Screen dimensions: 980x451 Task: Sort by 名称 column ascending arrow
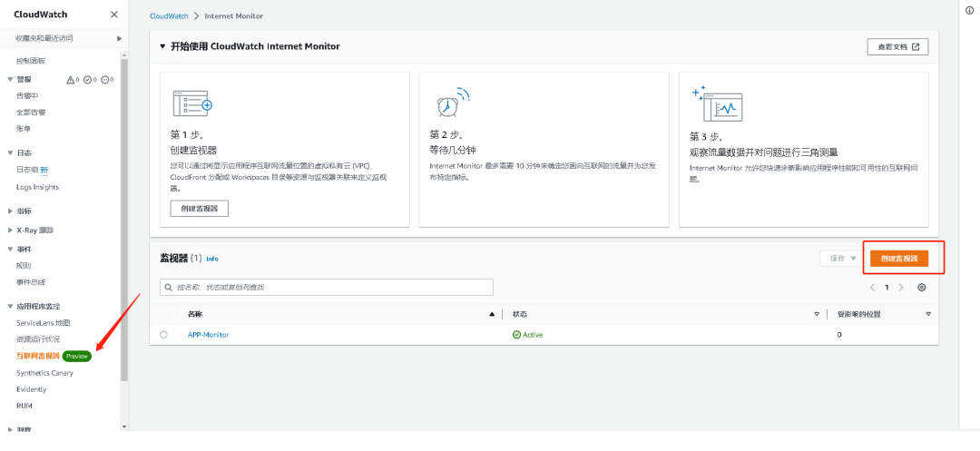tap(492, 314)
